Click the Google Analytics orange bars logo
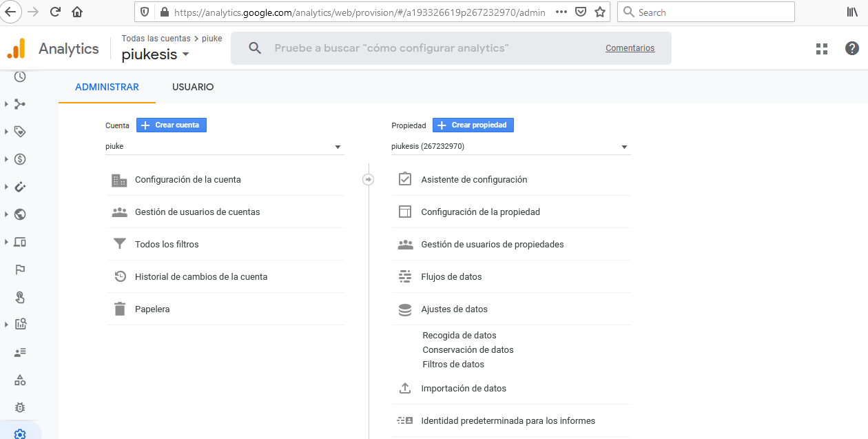The width and height of the screenshot is (868, 439). (x=16, y=48)
